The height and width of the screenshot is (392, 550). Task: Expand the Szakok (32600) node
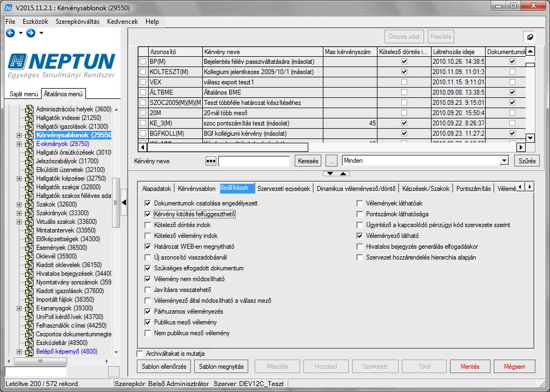point(19,204)
